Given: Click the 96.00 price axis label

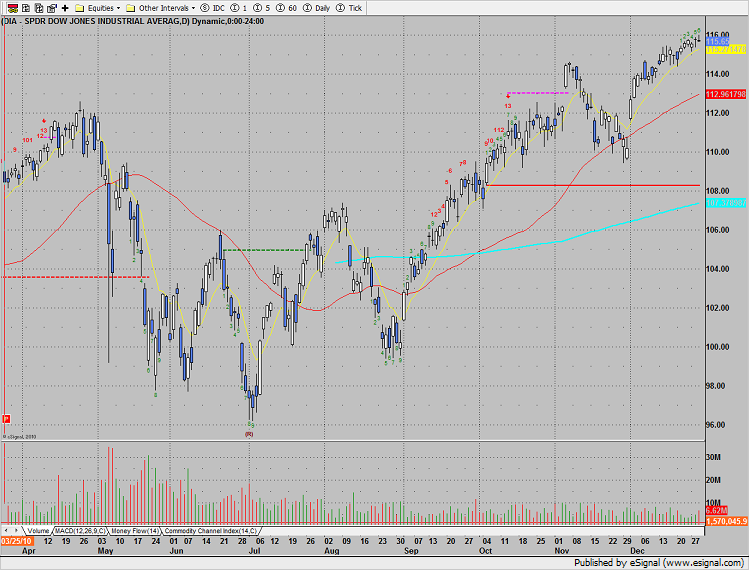Looking at the screenshot, I should (717, 425).
